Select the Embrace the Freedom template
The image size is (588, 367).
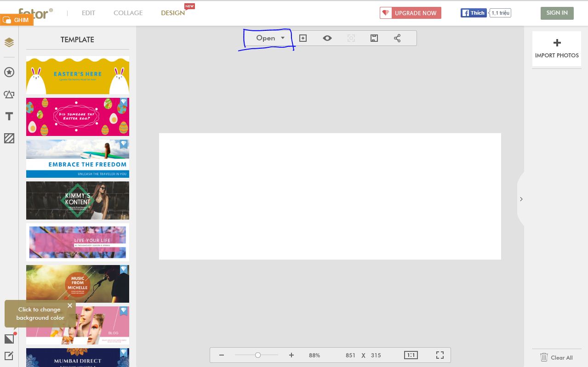click(78, 158)
